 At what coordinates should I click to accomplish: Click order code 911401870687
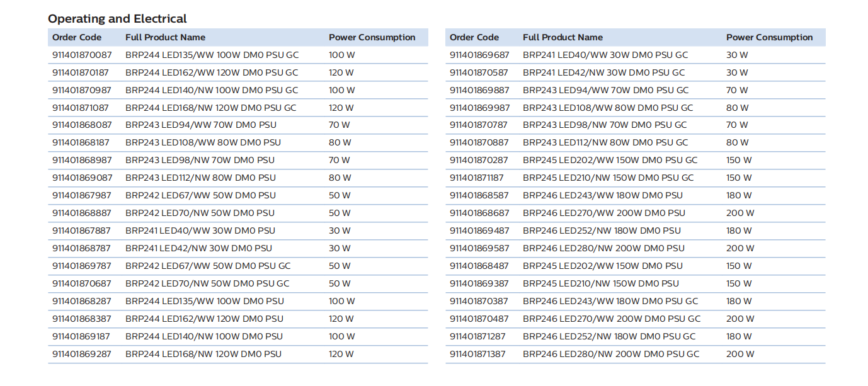point(82,283)
